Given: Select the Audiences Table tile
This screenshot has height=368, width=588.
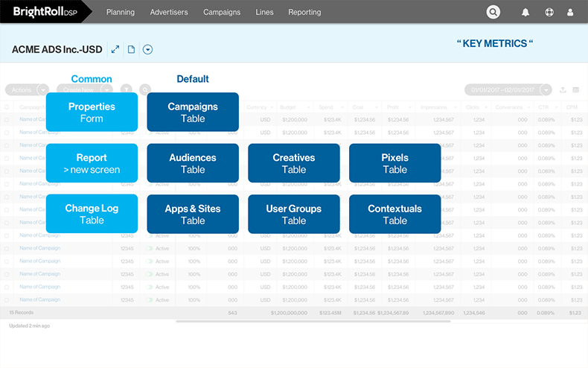Looking at the screenshot, I should 193,163.
